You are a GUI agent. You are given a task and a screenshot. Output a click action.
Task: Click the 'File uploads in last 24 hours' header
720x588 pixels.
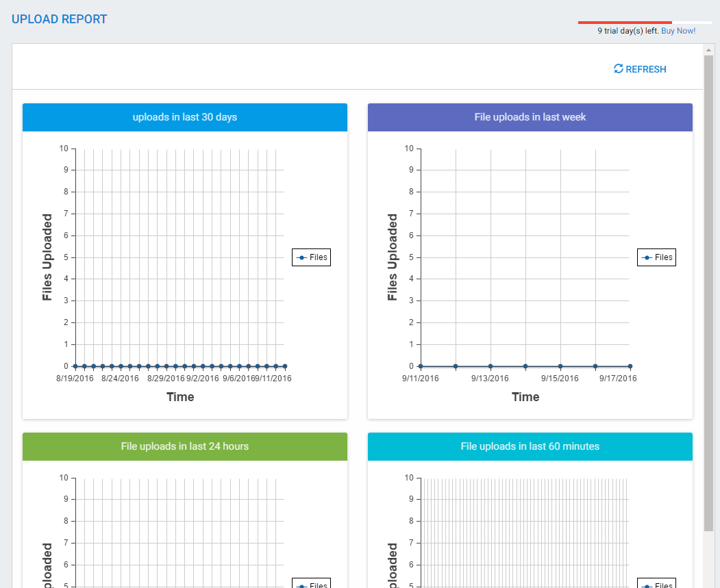pyautogui.click(x=185, y=447)
